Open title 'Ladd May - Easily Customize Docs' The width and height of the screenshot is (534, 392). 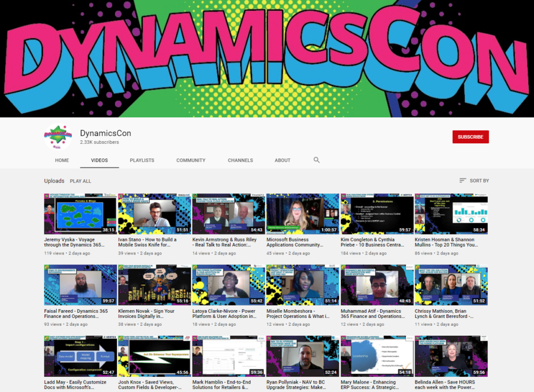tap(75, 385)
